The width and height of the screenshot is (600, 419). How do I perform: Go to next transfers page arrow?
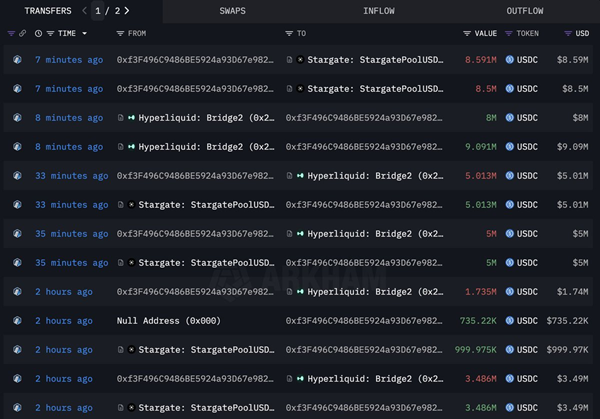(127, 11)
